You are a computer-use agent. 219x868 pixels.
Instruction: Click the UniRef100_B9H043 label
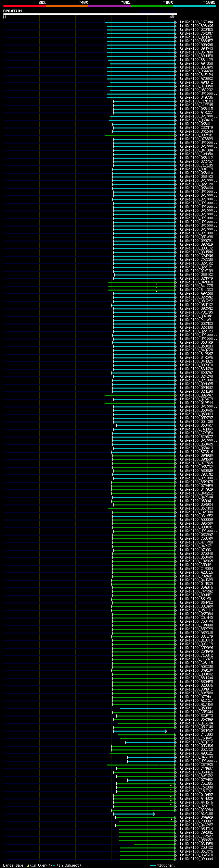click(196, 49)
